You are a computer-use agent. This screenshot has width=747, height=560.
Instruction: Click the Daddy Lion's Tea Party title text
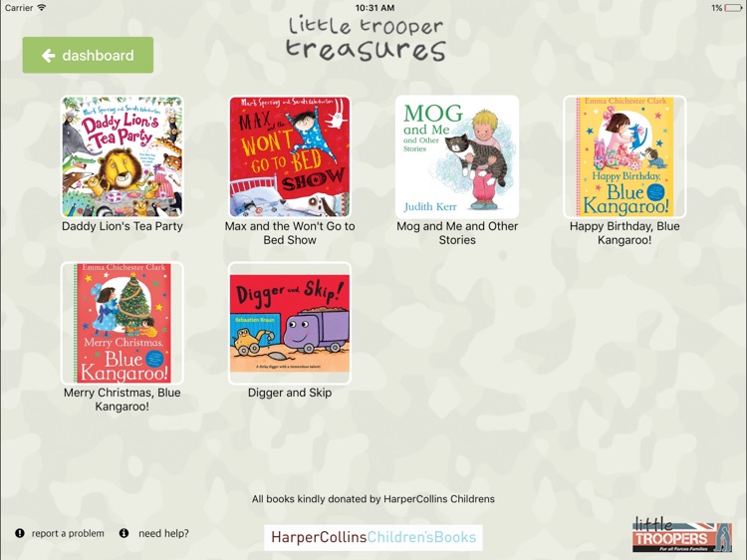point(123,226)
